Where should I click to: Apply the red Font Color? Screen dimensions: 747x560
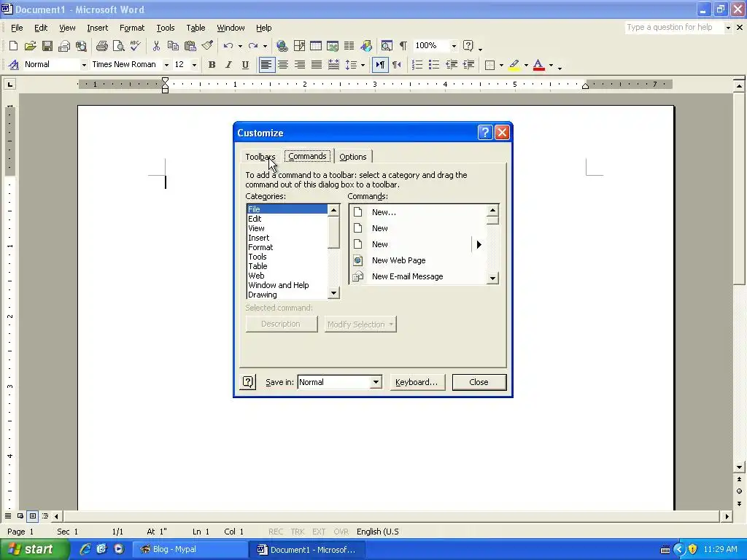coord(539,65)
